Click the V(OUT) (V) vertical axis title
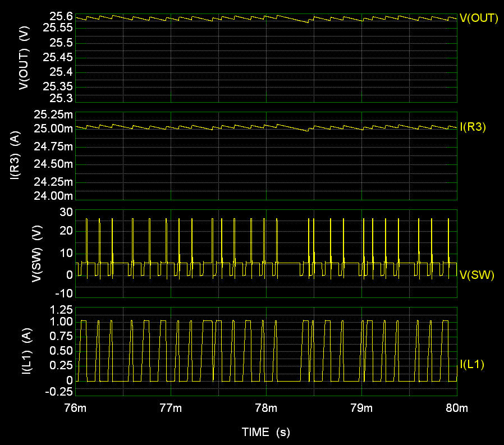 [x=24, y=58]
